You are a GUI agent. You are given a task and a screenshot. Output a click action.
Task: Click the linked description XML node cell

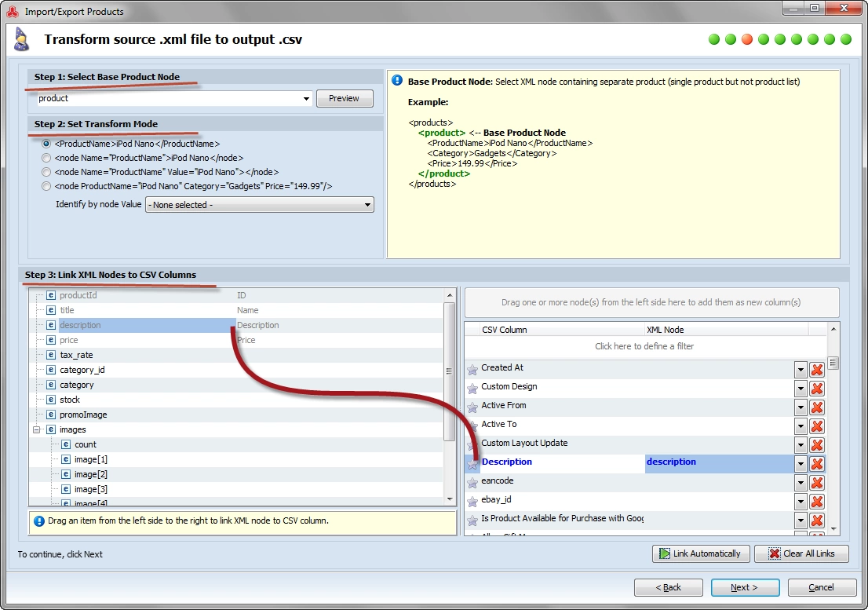(x=719, y=464)
